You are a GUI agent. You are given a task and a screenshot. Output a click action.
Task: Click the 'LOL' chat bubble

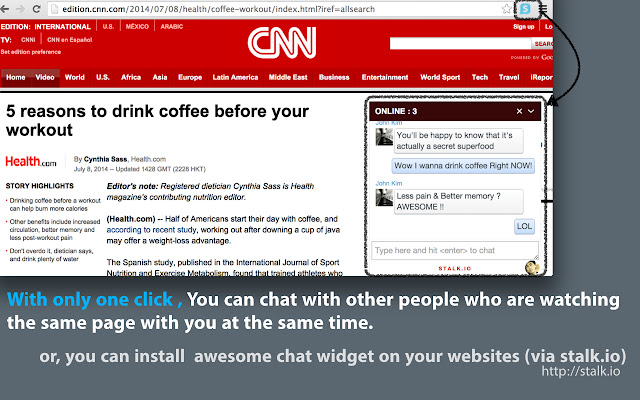[x=524, y=226]
